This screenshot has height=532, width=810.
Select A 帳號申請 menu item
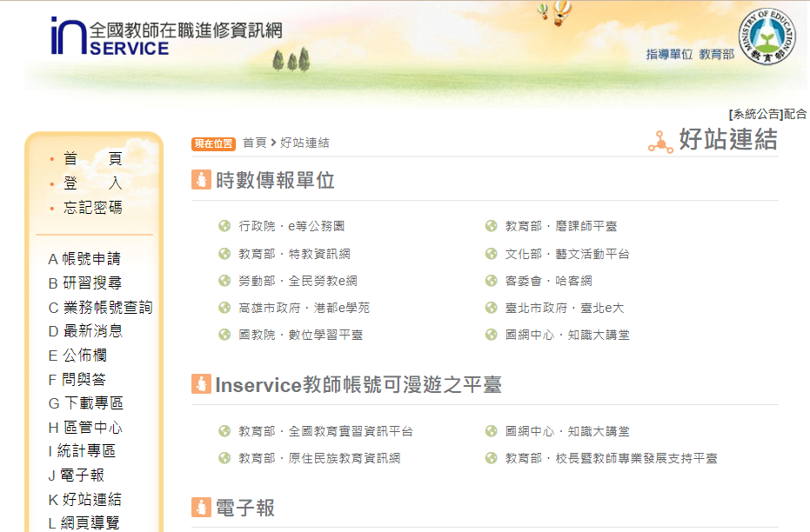[84, 258]
